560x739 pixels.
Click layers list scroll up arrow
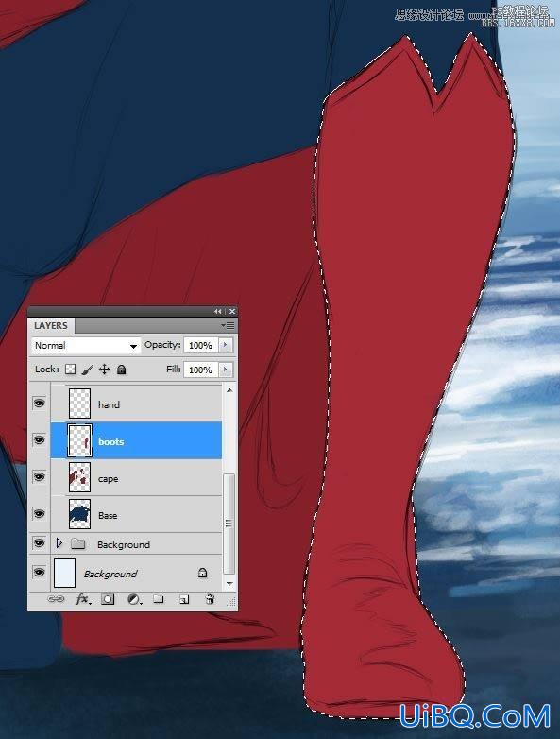pos(229,390)
